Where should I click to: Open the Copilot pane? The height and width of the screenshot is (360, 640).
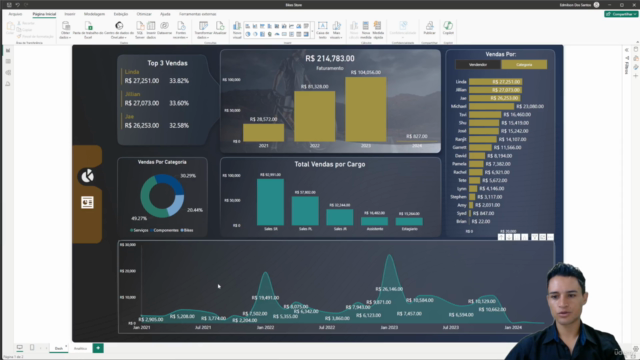coord(448,28)
